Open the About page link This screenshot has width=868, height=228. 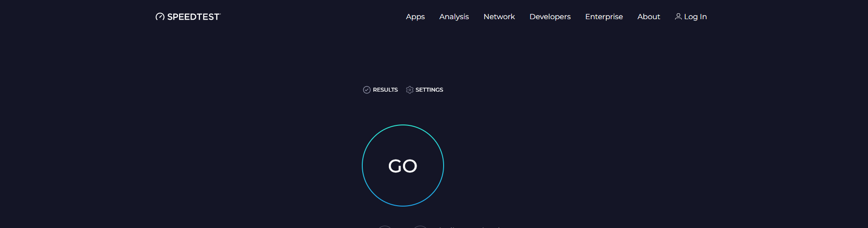click(x=649, y=17)
